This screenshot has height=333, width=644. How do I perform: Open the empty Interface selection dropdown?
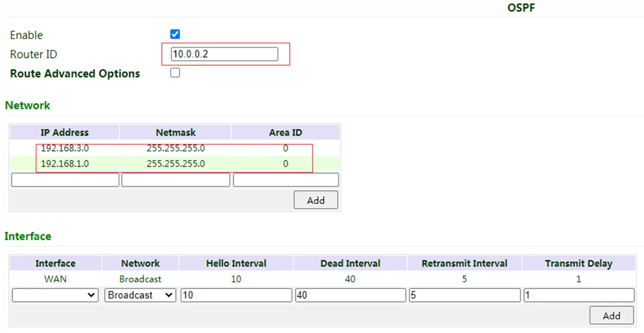[55, 295]
